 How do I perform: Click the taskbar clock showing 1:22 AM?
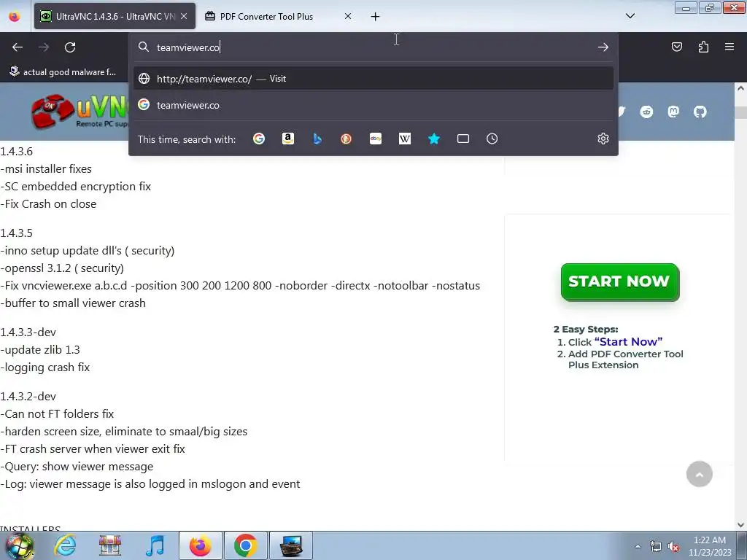click(x=709, y=546)
